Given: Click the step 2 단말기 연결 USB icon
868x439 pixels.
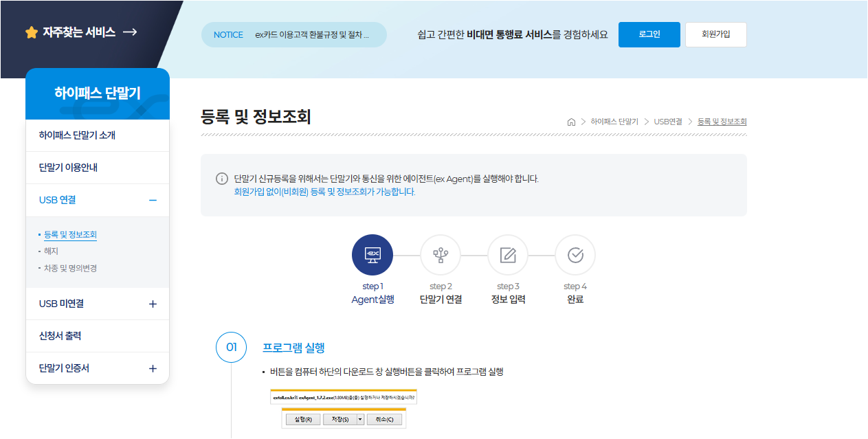Looking at the screenshot, I should (440, 254).
